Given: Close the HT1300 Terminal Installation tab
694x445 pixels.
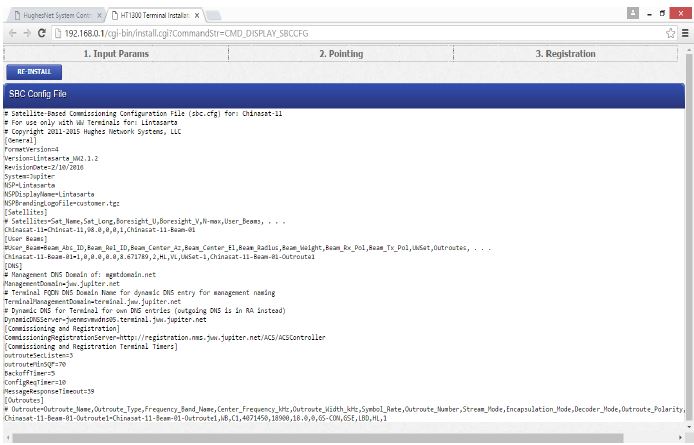Looking at the screenshot, I should 197,15.
